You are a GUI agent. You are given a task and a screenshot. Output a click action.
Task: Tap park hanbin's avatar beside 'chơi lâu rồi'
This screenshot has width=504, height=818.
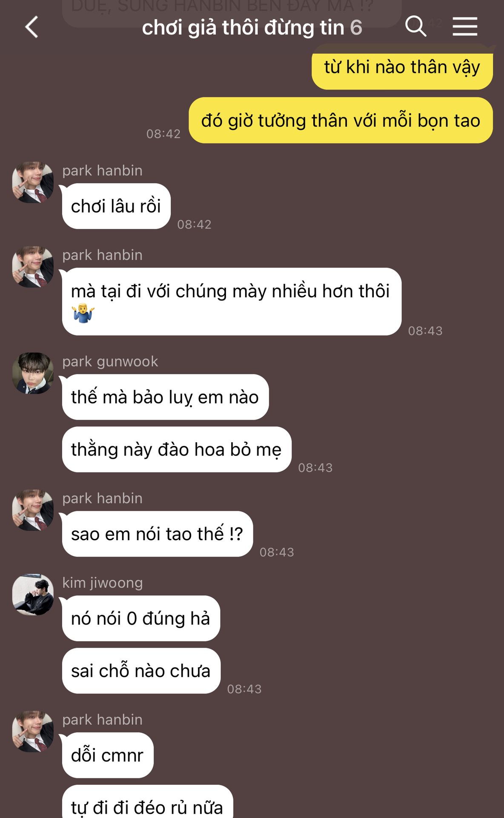tap(33, 182)
